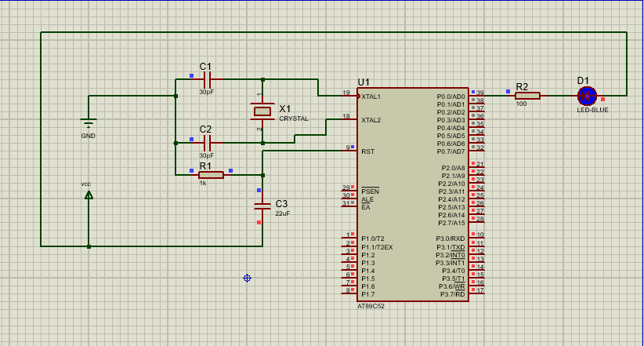Click the GND terminal text label
Viewport: 644px width, 346px height.
[88, 136]
